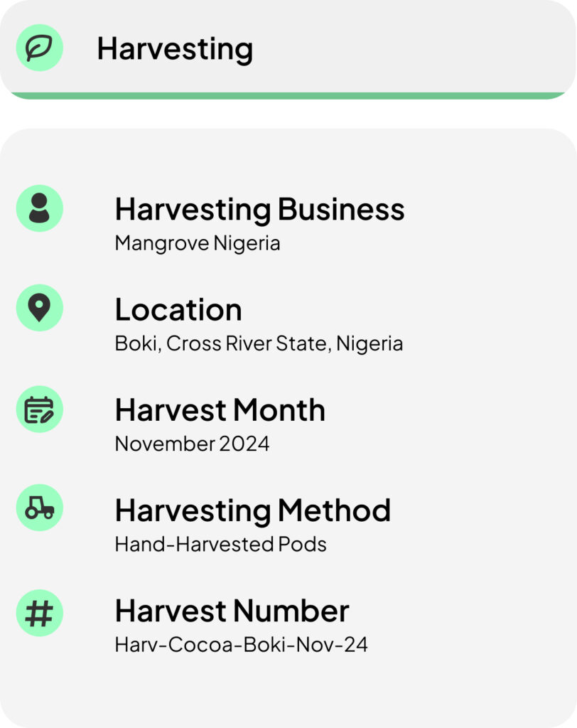Image resolution: width=577 pixels, height=728 pixels.
Task: Open Boki, Cross River State, Nigeria
Action: tap(259, 344)
